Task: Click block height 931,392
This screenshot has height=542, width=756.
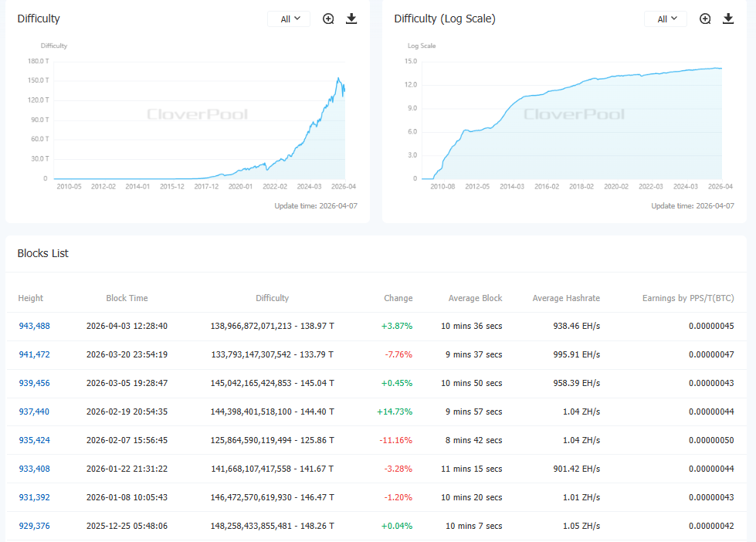Action: [34, 497]
